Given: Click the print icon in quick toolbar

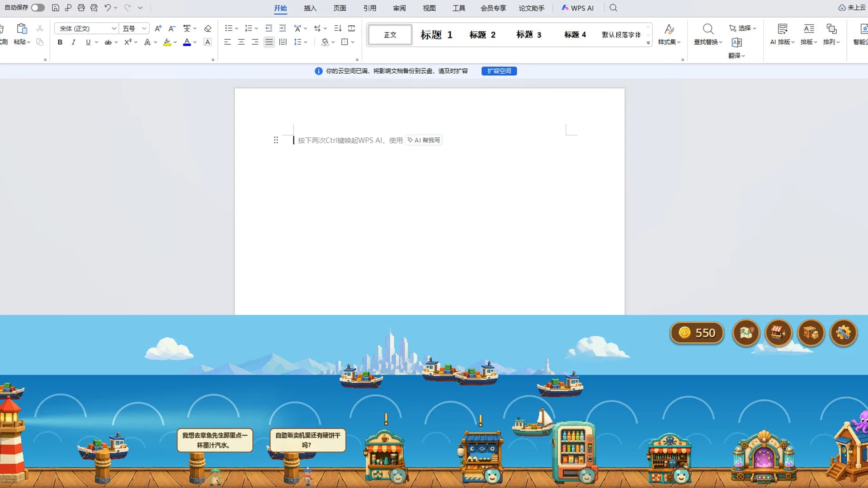Looking at the screenshot, I should point(81,8).
